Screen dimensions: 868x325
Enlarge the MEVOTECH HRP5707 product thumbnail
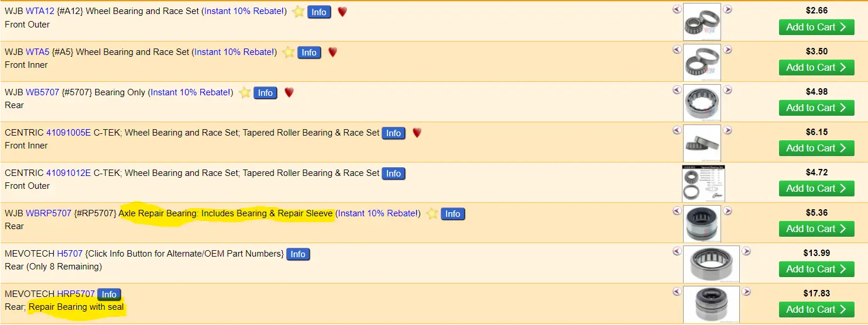(x=711, y=304)
